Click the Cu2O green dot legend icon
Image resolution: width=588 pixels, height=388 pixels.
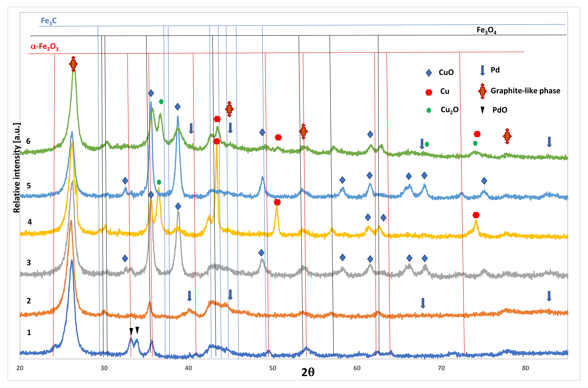click(429, 110)
